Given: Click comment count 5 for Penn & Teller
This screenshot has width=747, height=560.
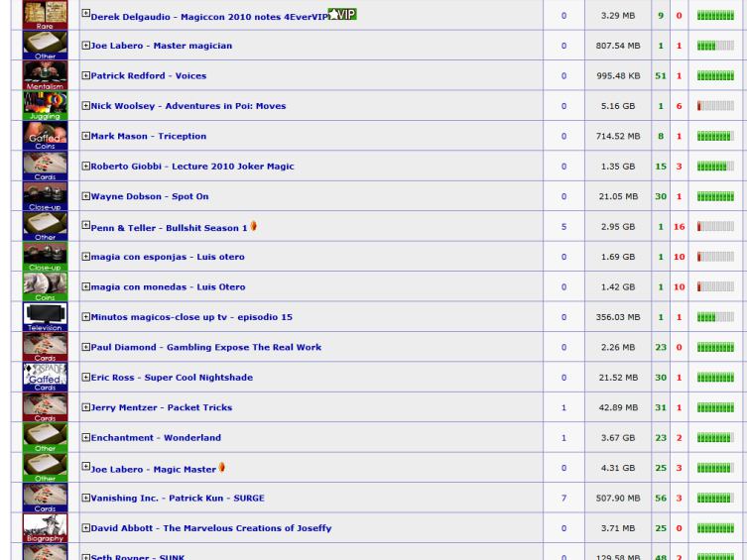Looking at the screenshot, I should pos(563,227).
